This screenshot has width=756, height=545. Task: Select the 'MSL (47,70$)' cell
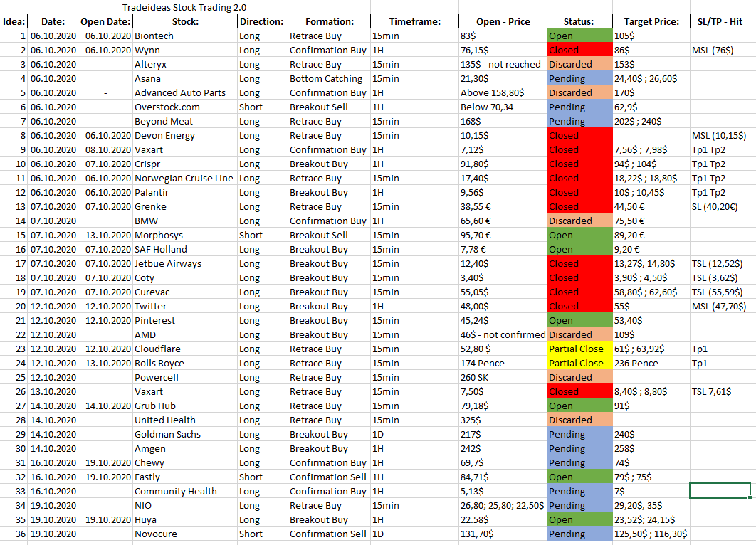(720, 306)
